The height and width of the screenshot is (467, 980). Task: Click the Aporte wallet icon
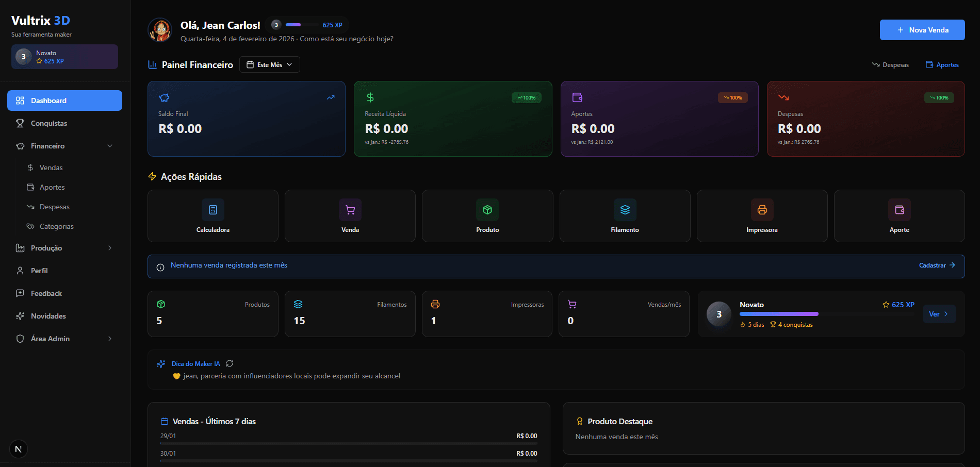click(x=899, y=210)
